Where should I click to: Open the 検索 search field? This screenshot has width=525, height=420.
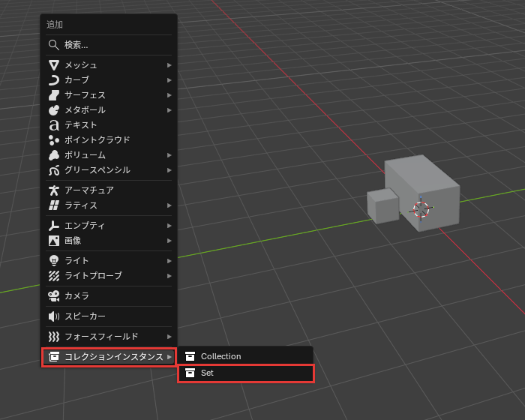tap(109, 45)
